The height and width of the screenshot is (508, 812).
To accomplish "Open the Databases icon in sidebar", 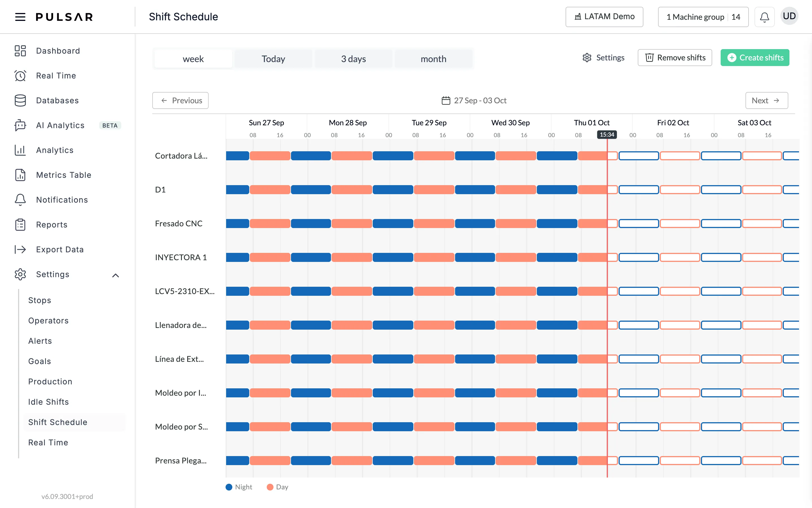I will tap(20, 100).
